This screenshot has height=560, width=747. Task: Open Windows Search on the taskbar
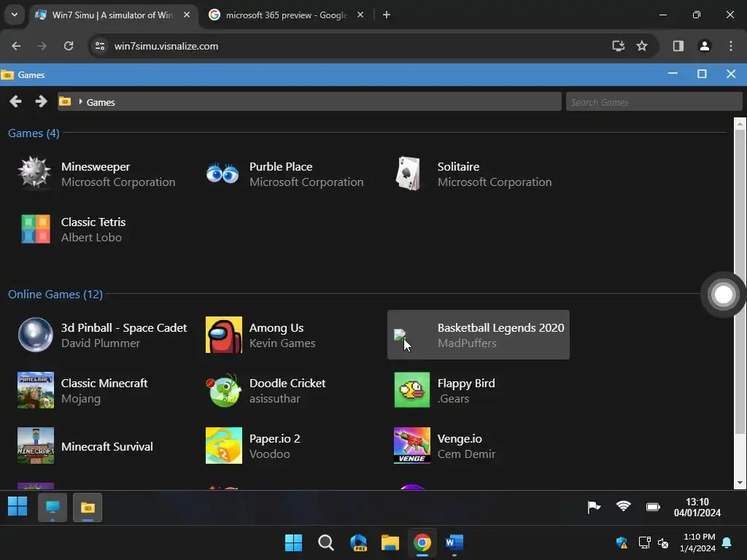coord(326,542)
